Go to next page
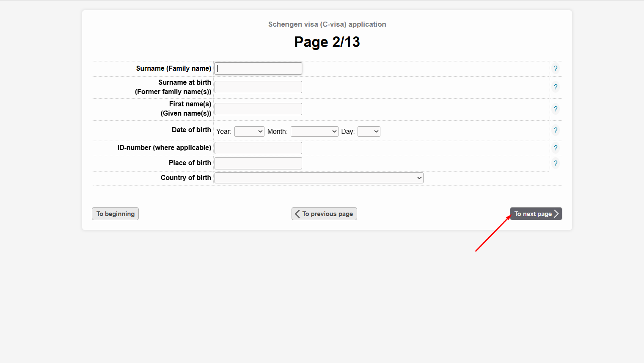644x363 pixels. (x=536, y=214)
